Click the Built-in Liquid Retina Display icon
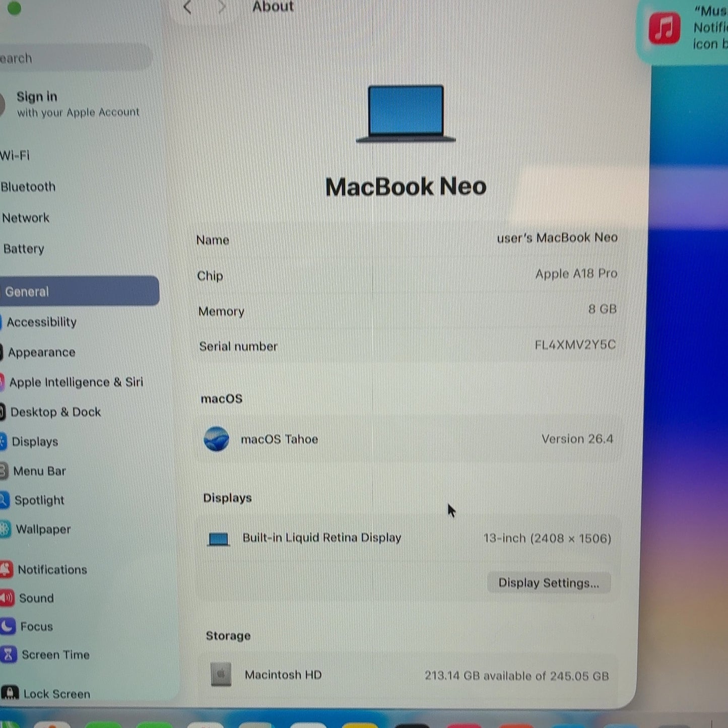This screenshot has width=728, height=728. tap(219, 539)
